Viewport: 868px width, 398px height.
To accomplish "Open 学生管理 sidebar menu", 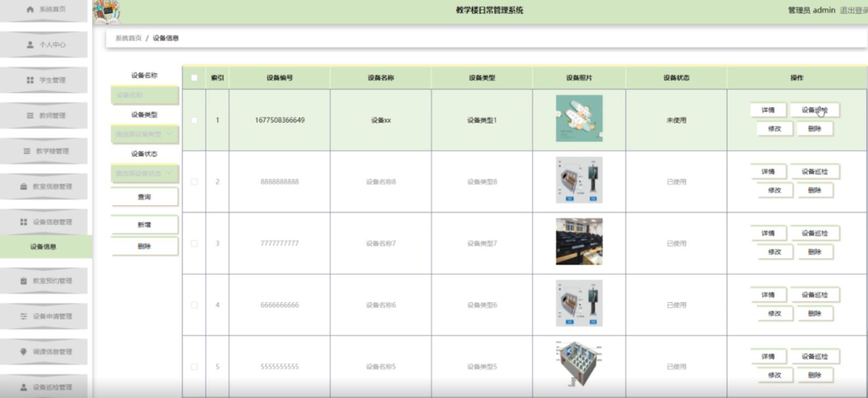I will coord(44,80).
